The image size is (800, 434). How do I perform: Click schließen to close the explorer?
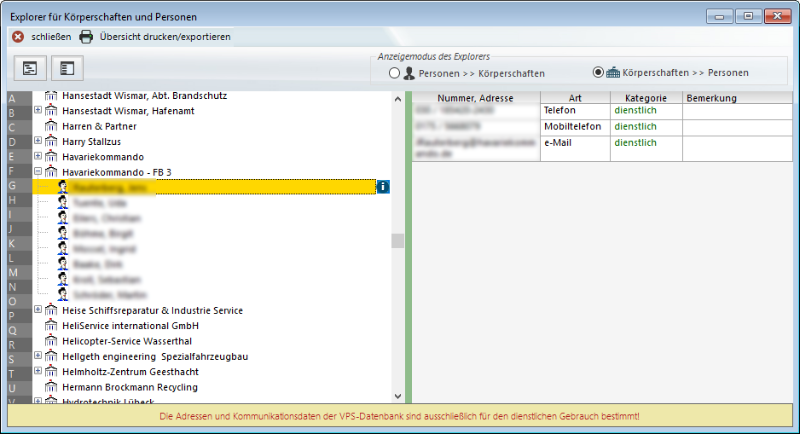point(51,37)
